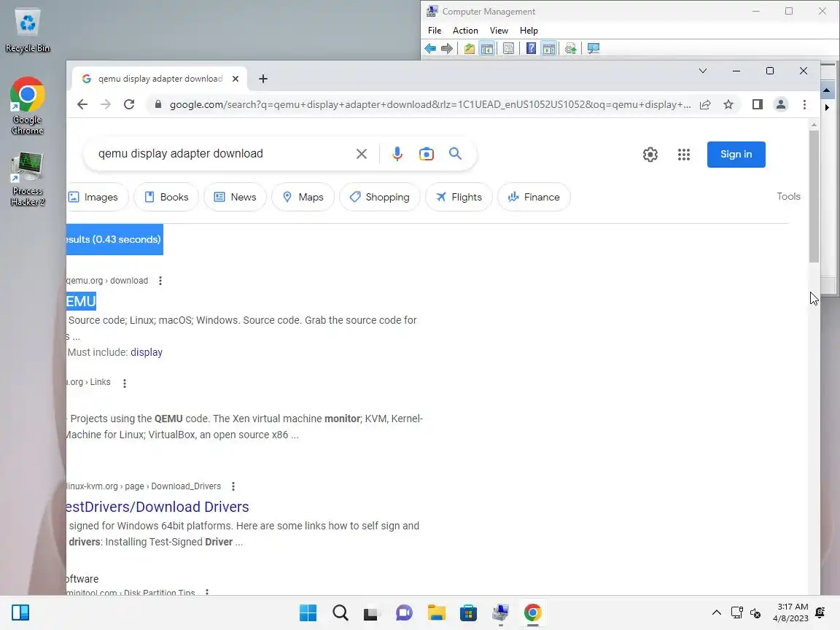Open taskbar Search
This screenshot has width=840, height=630.
341,612
